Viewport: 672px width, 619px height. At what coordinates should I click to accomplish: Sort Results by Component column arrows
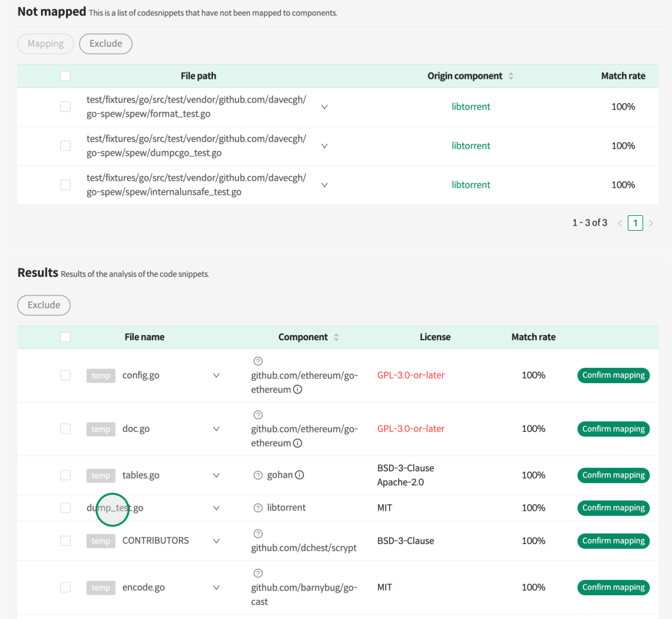click(x=336, y=337)
